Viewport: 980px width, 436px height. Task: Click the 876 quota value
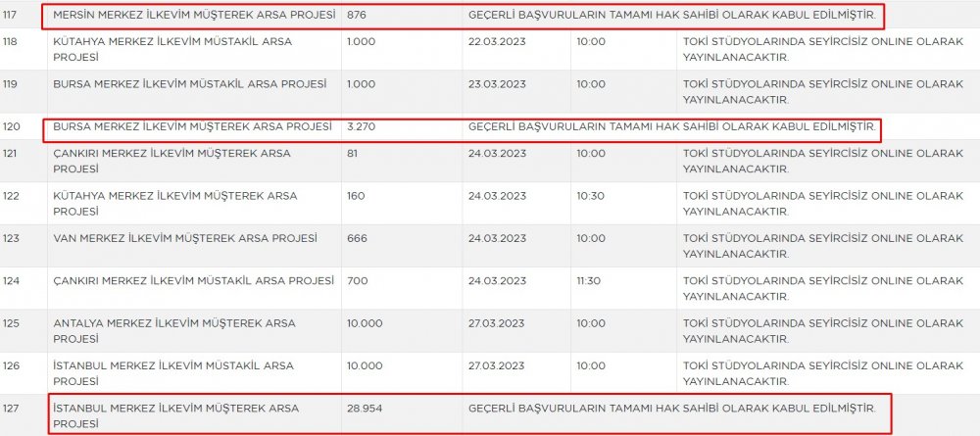pyautogui.click(x=357, y=15)
